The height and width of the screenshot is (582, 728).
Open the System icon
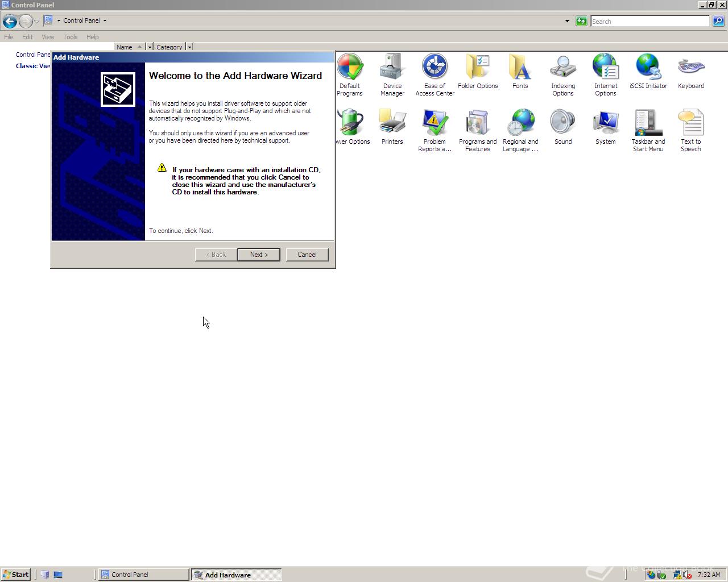click(606, 127)
